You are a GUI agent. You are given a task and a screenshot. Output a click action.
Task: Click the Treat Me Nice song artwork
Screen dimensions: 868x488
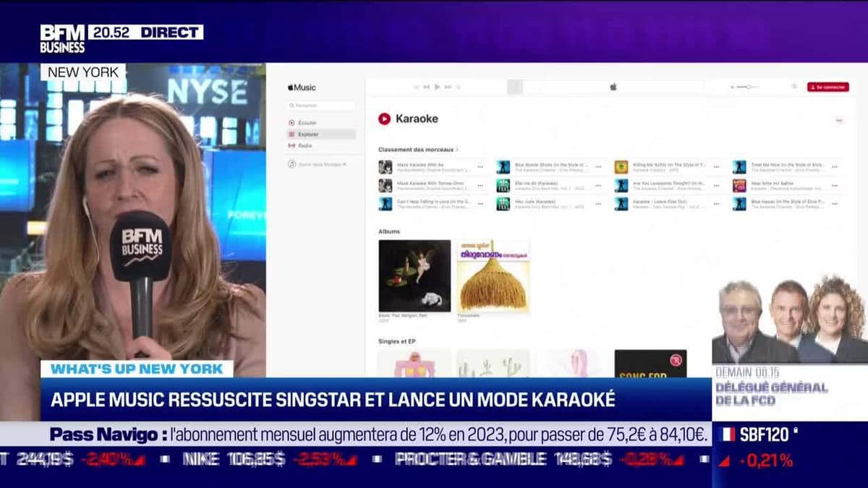739,167
